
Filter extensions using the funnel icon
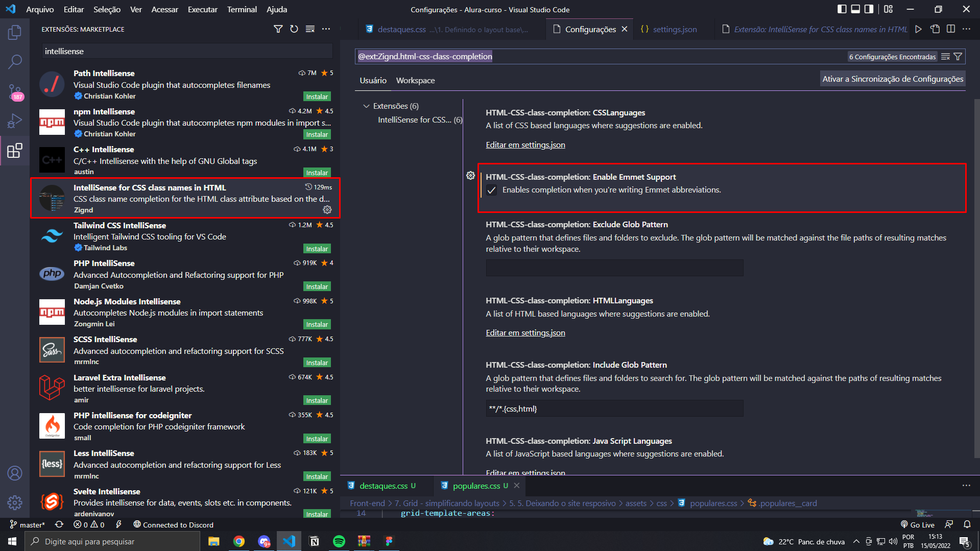278,29
